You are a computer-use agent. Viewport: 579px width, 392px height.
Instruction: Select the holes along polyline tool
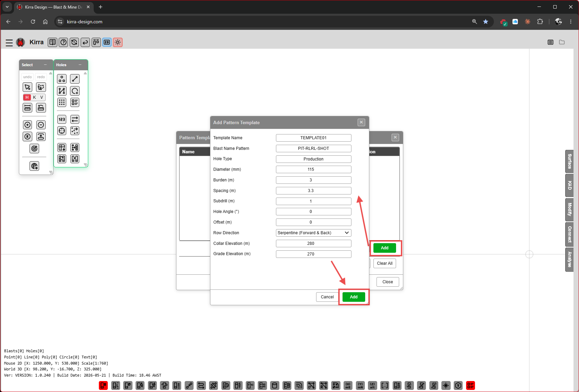[x=62, y=91]
